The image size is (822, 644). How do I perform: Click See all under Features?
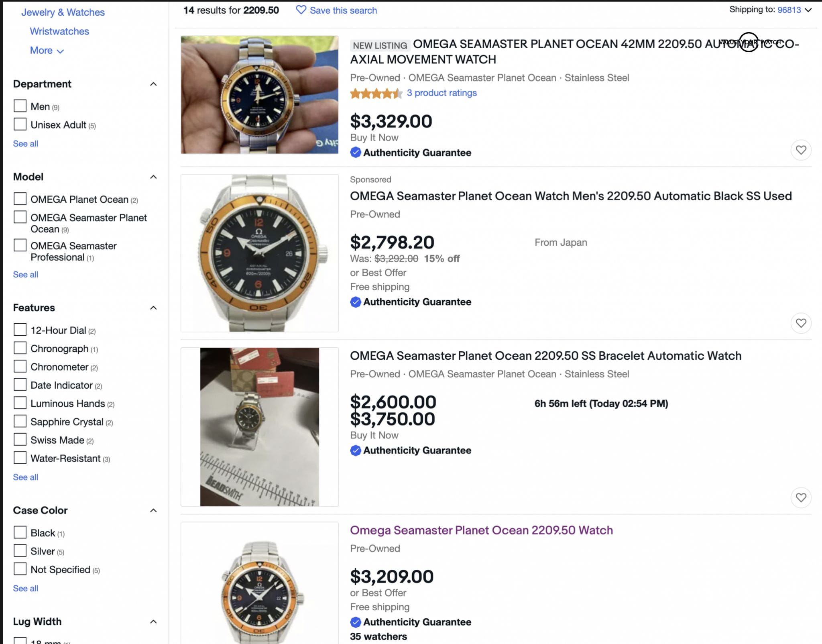[25, 477]
